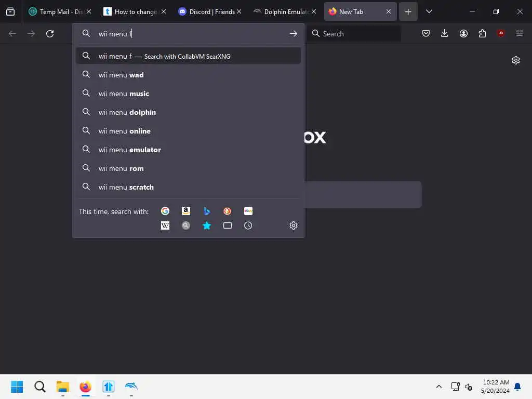The width and height of the screenshot is (532, 399).
Task: Close the Temp Mail tab
Action: pyautogui.click(x=89, y=11)
